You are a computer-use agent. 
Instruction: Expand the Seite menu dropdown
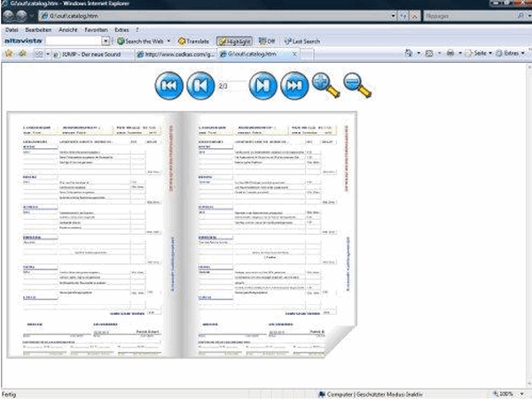491,54
